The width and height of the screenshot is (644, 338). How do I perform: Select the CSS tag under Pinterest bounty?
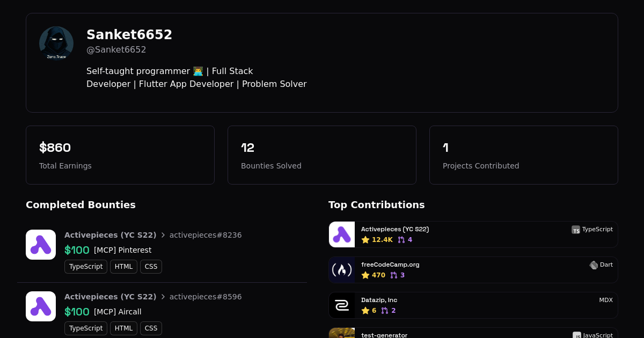(151, 267)
